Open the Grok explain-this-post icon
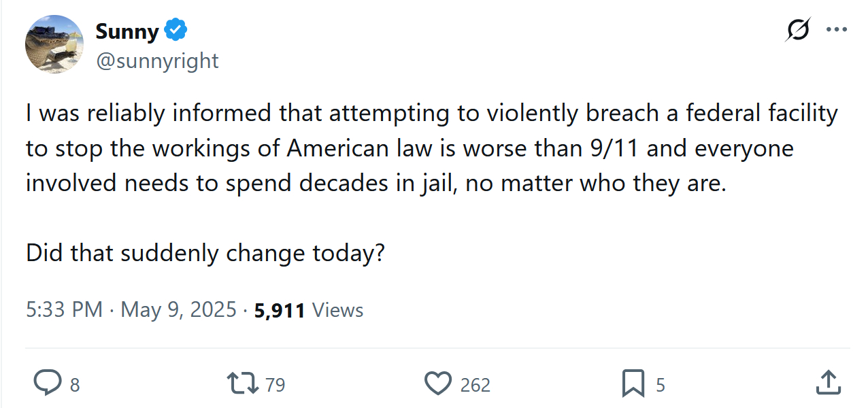The image size is (868, 408). pyautogui.click(x=797, y=30)
